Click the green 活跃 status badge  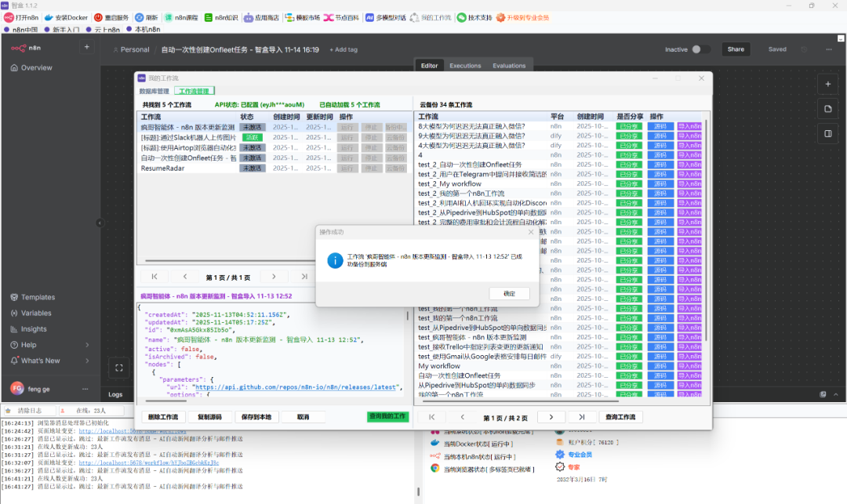253,138
